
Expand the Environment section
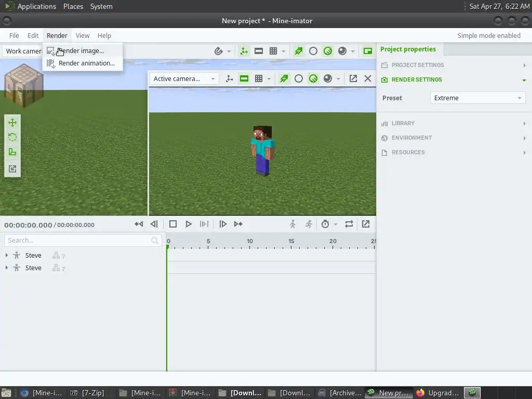pos(454,138)
